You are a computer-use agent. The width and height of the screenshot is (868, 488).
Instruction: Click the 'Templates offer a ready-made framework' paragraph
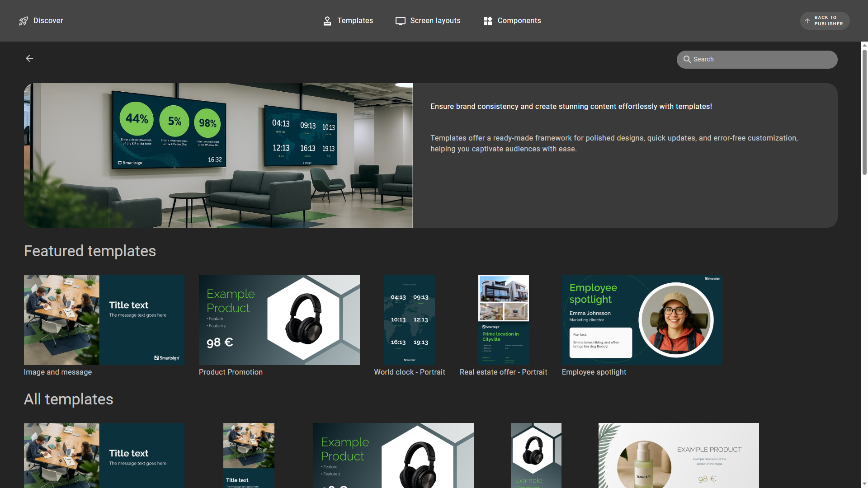point(614,143)
